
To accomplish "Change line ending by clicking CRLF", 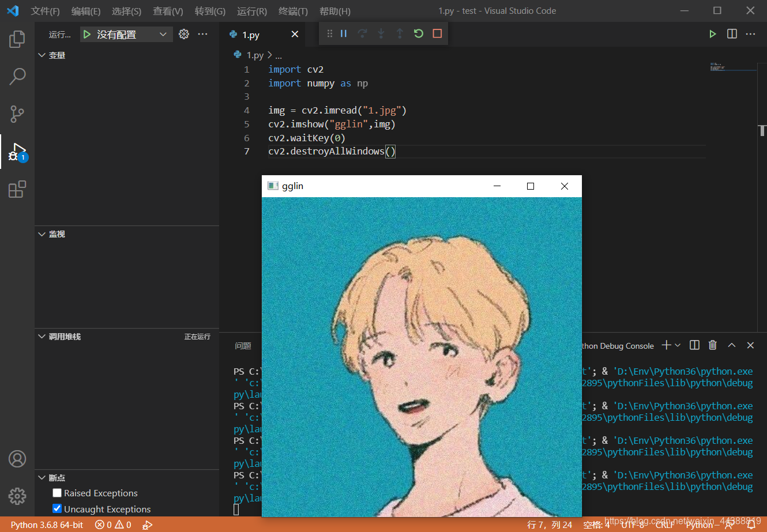I will tap(665, 525).
